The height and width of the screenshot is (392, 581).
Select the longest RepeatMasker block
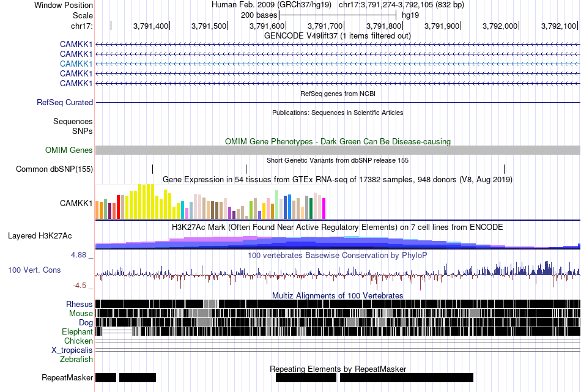[407, 377]
